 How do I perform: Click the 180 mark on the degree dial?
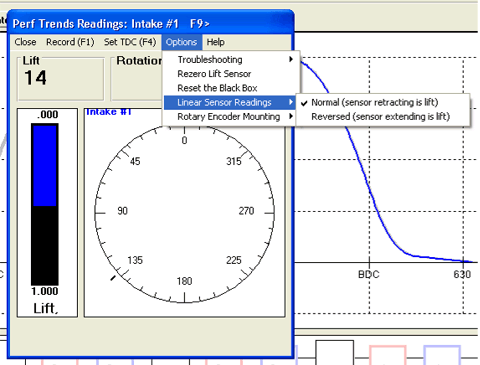[184, 281]
